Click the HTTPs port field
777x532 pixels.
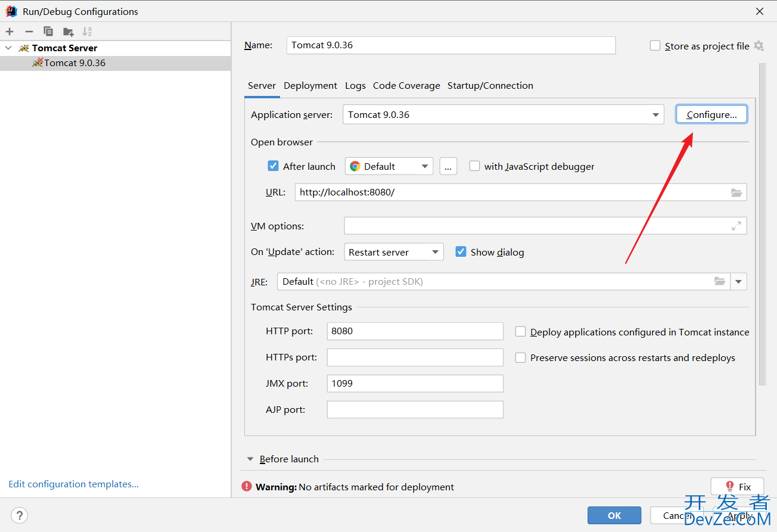pyautogui.click(x=415, y=357)
